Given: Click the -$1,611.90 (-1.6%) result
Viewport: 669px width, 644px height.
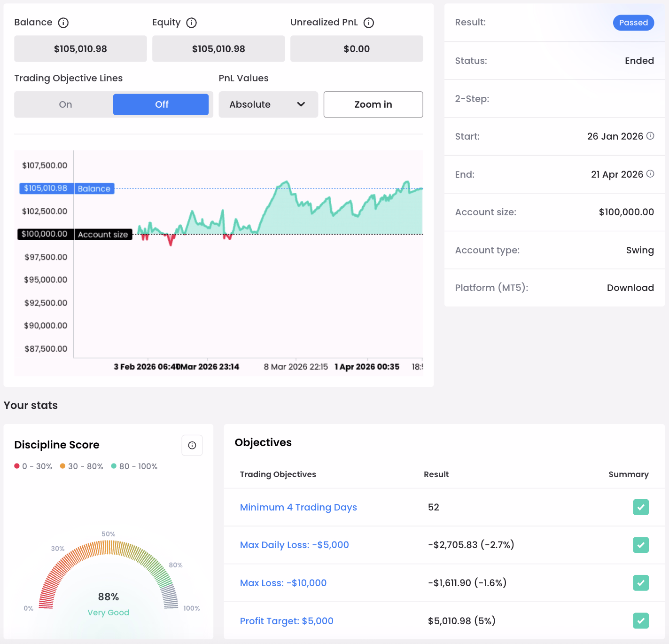Looking at the screenshot, I should pyautogui.click(x=467, y=583).
